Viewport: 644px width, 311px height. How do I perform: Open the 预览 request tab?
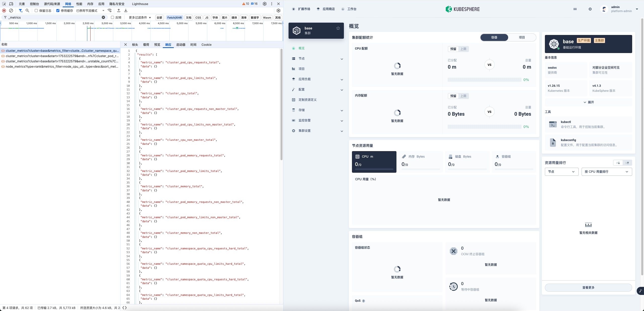pyautogui.click(x=157, y=45)
